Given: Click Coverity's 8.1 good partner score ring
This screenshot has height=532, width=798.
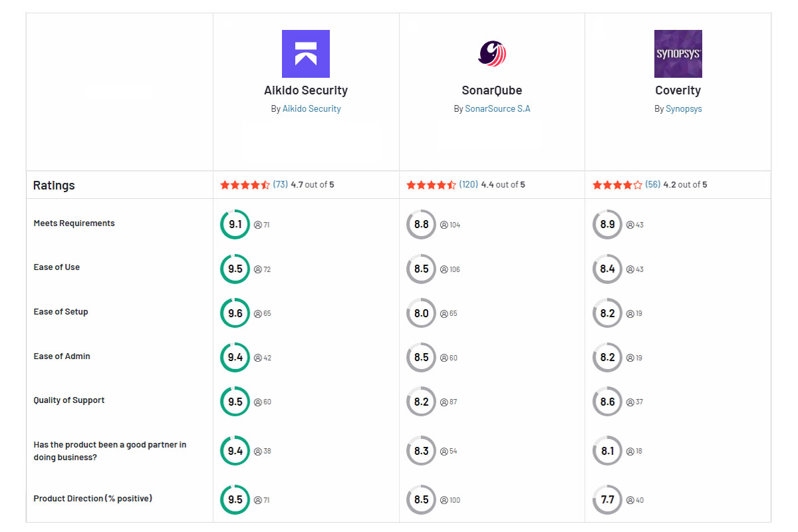Looking at the screenshot, I should coord(608,451).
